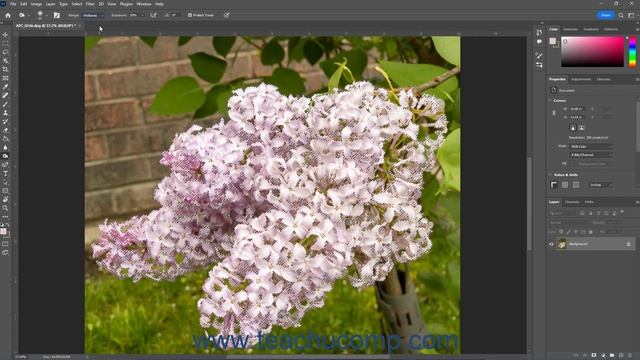Set canvas orientation to landscape
Viewport: 640px width, 360px height.
pyautogui.click(x=582, y=128)
